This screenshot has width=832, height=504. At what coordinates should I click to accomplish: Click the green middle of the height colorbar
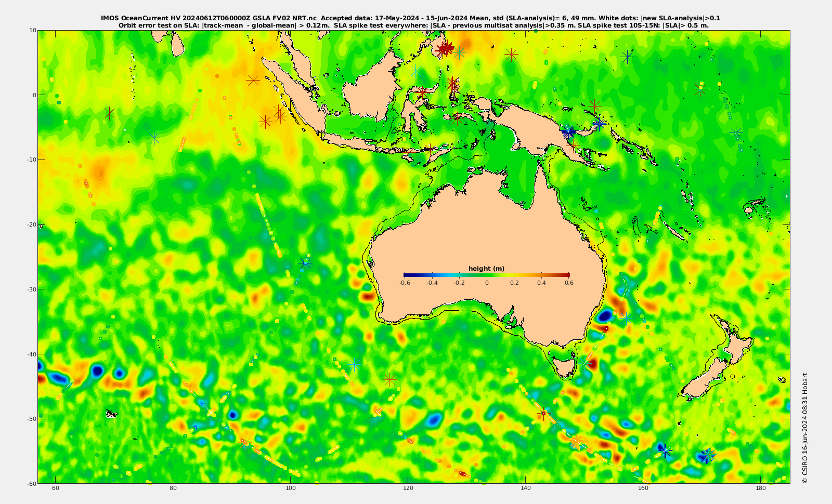pyautogui.click(x=487, y=275)
